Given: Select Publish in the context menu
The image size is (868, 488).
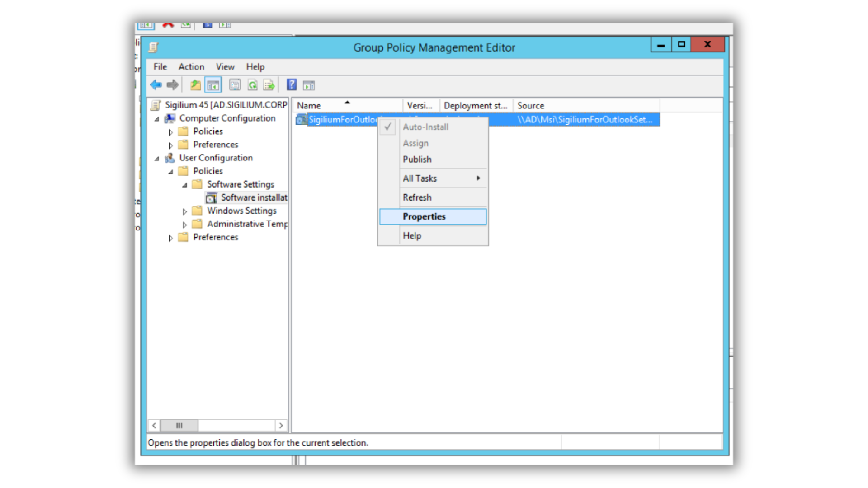Looking at the screenshot, I should [417, 160].
